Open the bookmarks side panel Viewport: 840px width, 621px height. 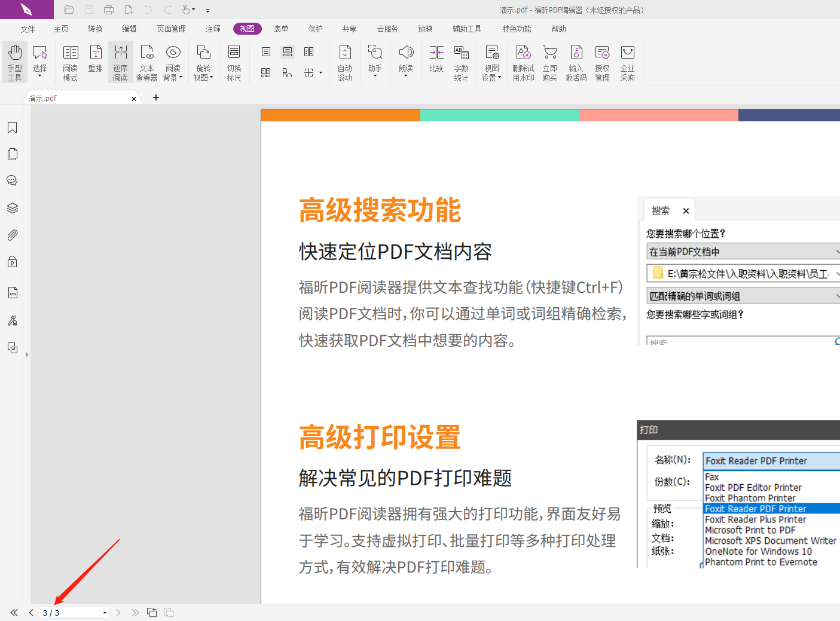click(x=12, y=128)
